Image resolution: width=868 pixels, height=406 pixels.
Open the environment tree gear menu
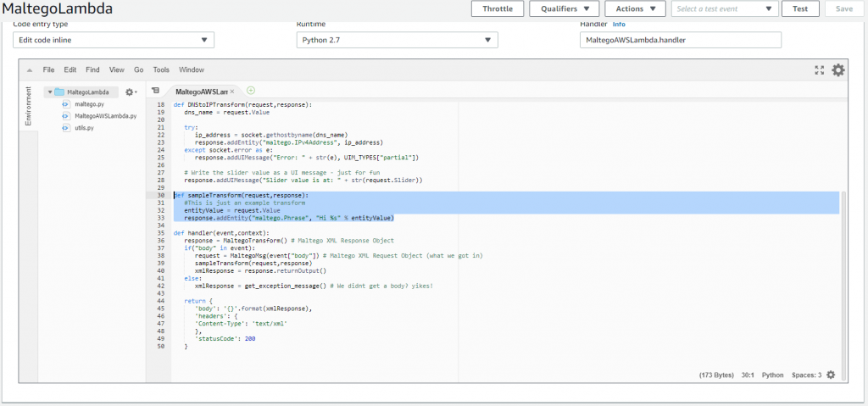[131, 92]
